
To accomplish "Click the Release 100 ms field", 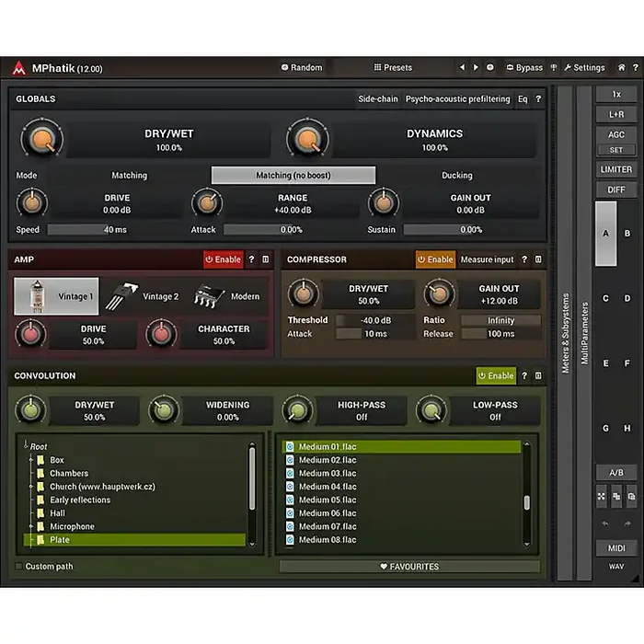I will (500, 334).
